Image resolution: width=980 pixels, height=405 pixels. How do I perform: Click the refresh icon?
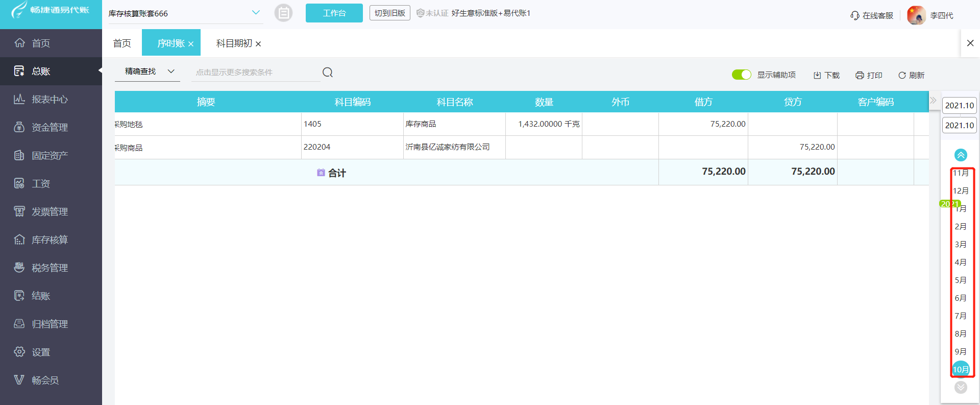click(902, 76)
